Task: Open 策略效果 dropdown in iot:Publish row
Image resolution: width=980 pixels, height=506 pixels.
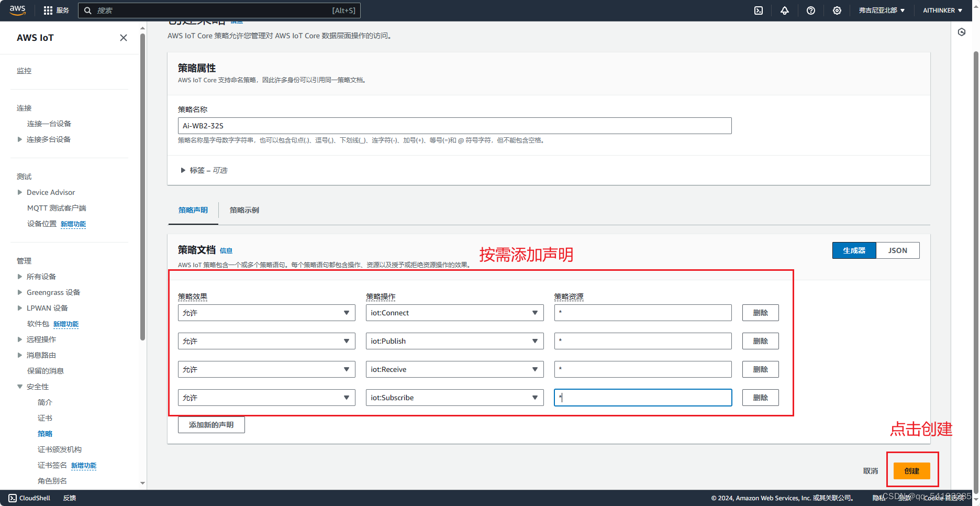Action: coord(266,341)
